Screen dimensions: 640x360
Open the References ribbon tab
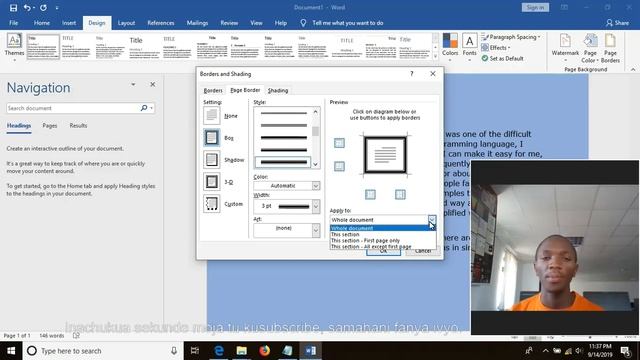(161, 23)
